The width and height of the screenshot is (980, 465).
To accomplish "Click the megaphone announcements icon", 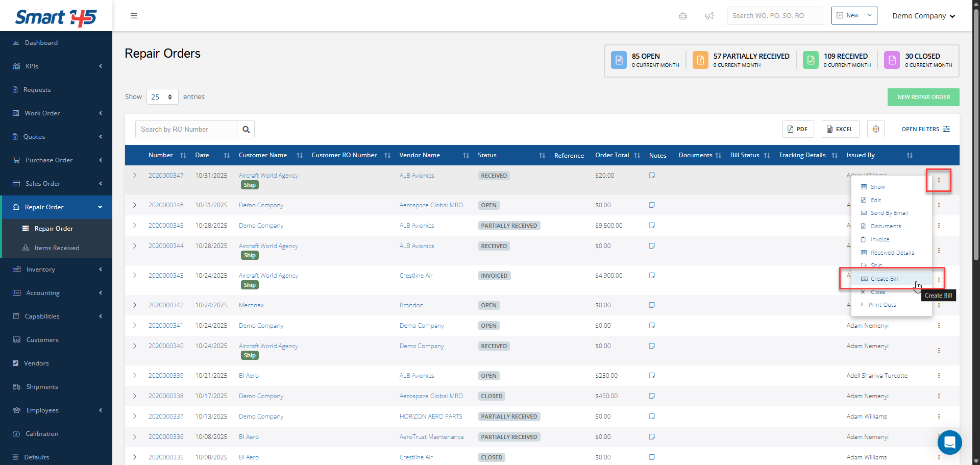I will 709,16.
